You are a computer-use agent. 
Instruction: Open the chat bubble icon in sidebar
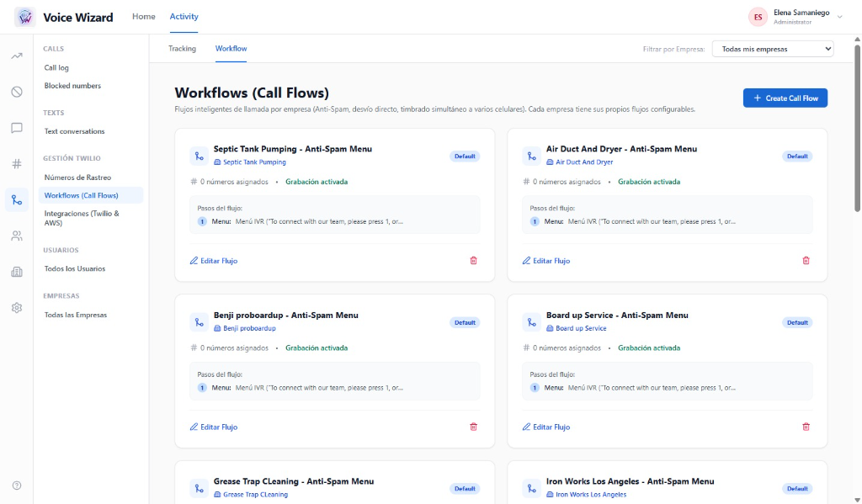tap(17, 128)
